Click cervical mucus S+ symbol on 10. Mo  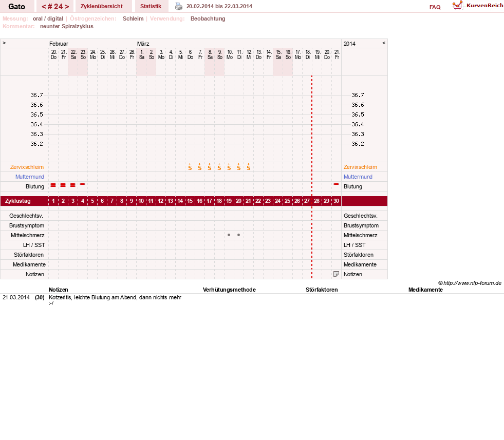(x=229, y=167)
